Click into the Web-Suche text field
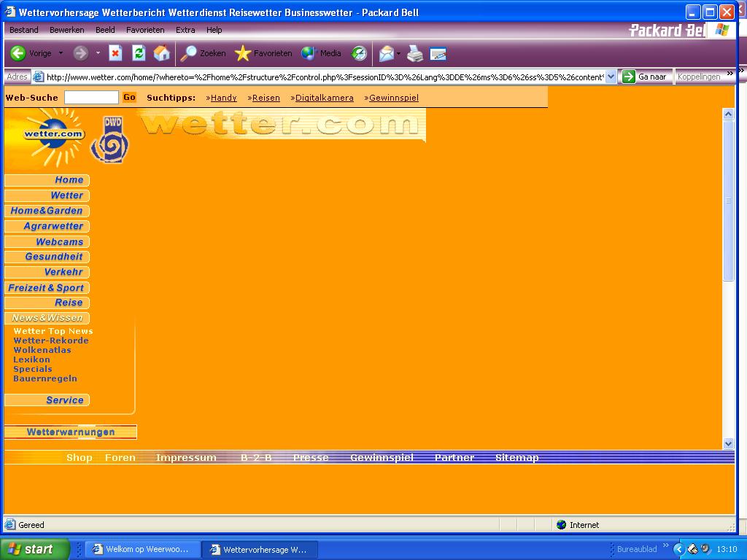 coord(91,98)
